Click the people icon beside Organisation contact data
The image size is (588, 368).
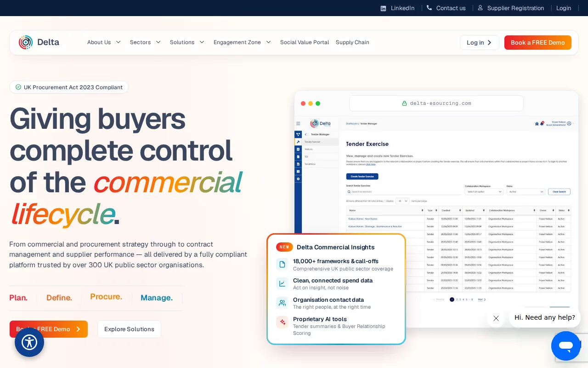coord(282,303)
